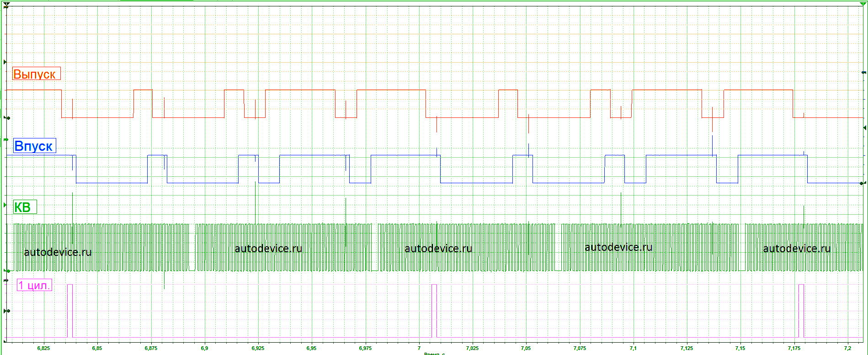The image size is (868, 355).
Task: Click the 6,9 time axis value
Action: (204, 349)
